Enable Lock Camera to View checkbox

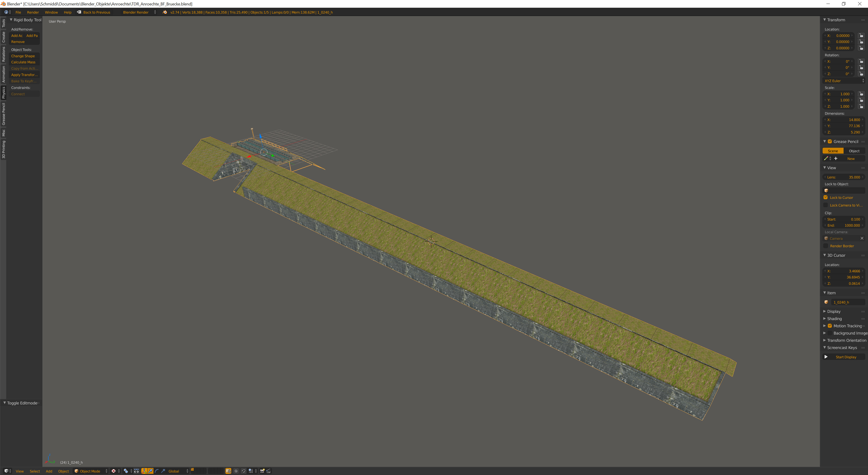coord(826,205)
